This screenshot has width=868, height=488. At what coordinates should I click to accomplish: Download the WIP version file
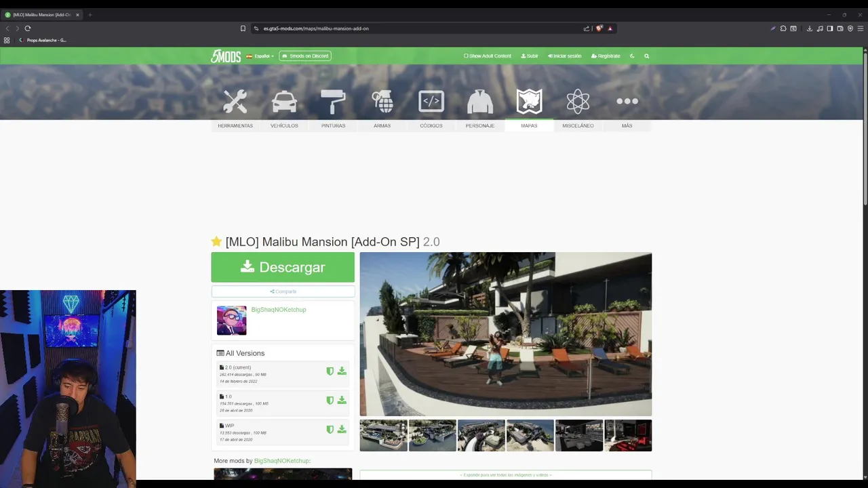tap(342, 429)
